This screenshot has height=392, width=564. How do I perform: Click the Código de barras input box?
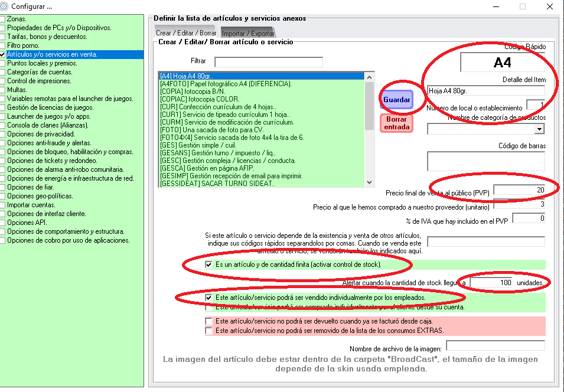486,161
